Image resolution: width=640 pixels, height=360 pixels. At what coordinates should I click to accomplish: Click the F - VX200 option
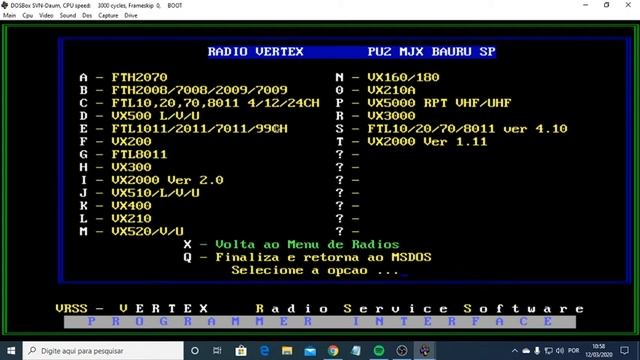click(115, 141)
